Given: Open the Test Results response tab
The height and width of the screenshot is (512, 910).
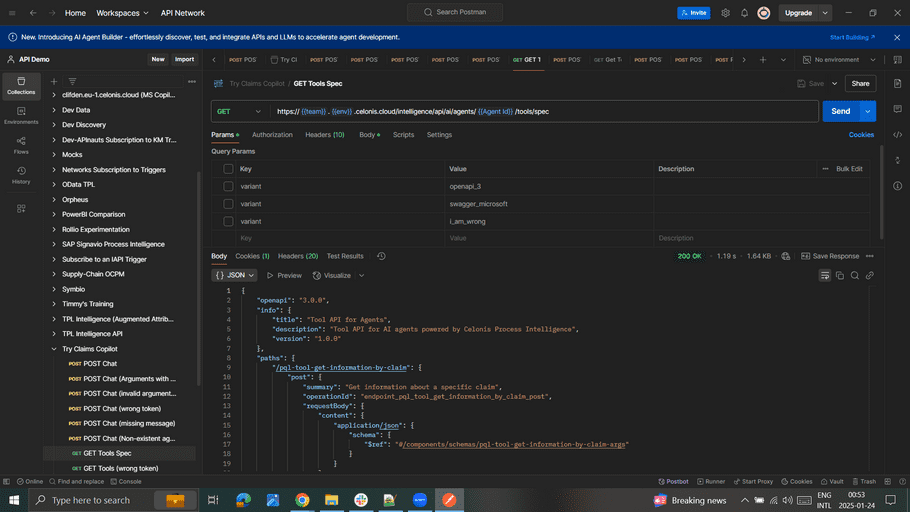Looking at the screenshot, I should [x=345, y=256].
